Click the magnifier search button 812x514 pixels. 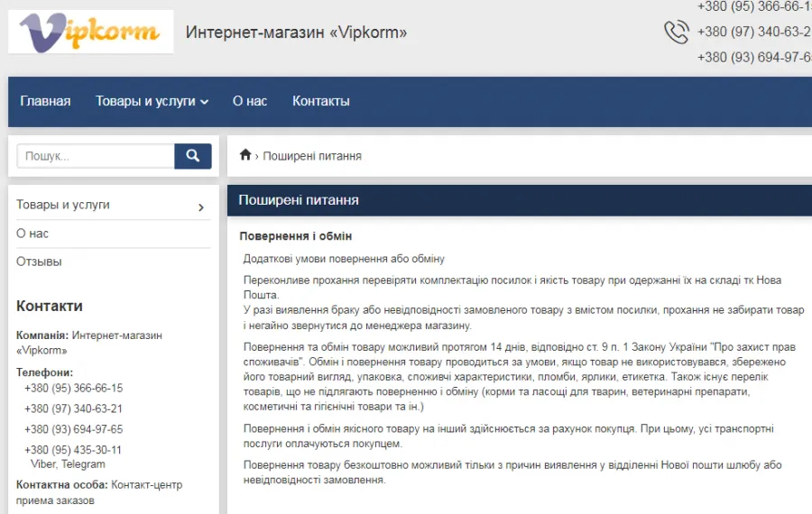[x=193, y=156]
